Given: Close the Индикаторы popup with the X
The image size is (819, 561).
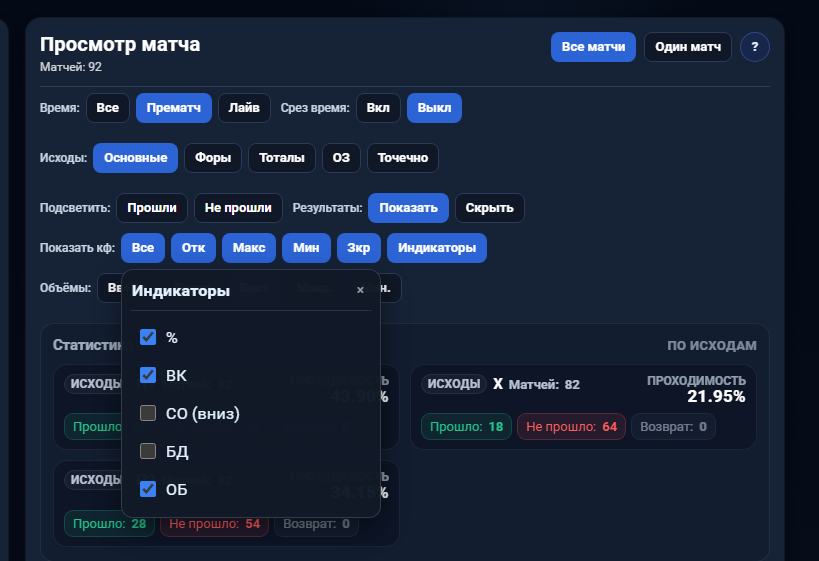Looking at the screenshot, I should (x=360, y=290).
